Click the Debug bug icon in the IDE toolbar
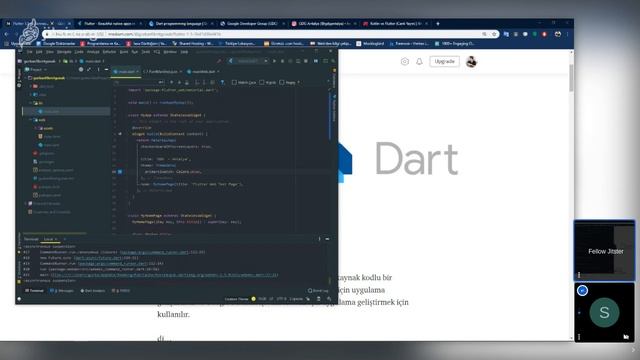The height and width of the screenshot is (360, 640). 282,61
